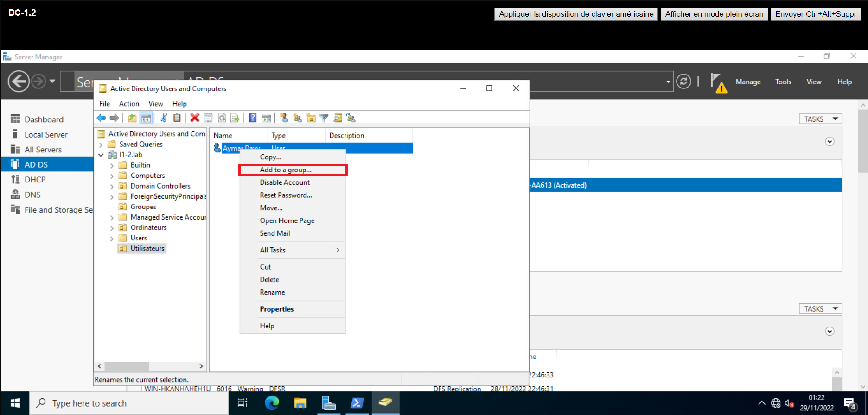
Task: Expand the Computers container node
Action: (112, 176)
